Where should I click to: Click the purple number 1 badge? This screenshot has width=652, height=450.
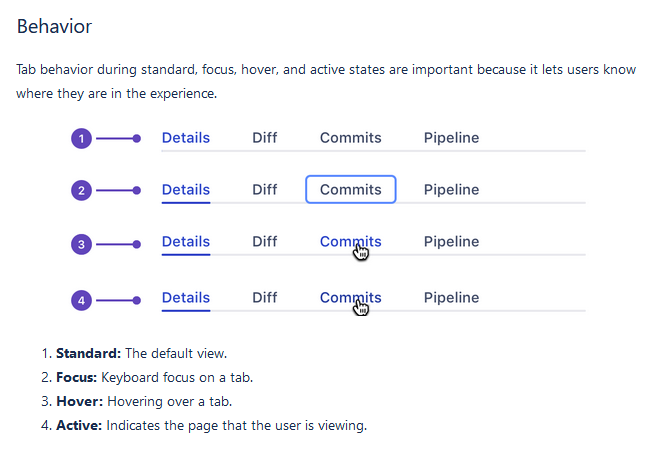pyautogui.click(x=81, y=139)
